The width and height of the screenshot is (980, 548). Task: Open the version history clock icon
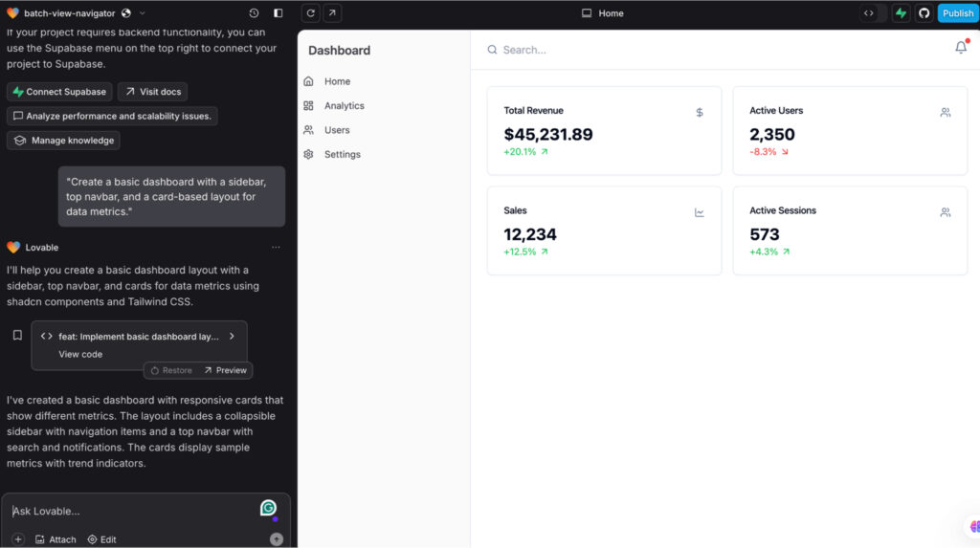pos(254,13)
